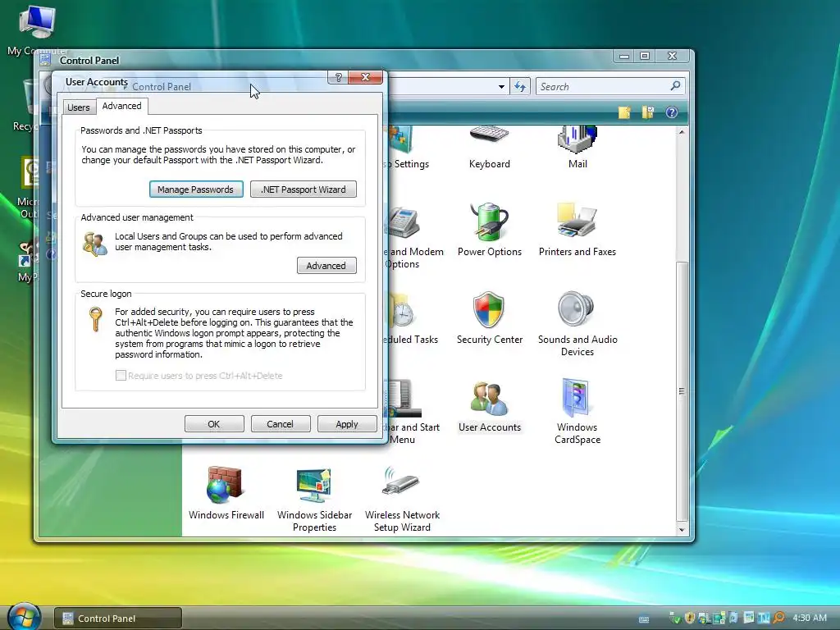
Task: Open the .NET Passport Wizard
Action: point(304,189)
